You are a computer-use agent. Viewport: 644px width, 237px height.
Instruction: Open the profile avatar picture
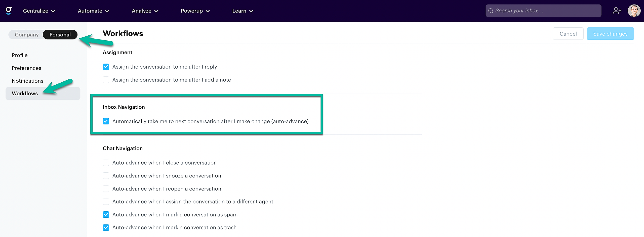(x=634, y=11)
